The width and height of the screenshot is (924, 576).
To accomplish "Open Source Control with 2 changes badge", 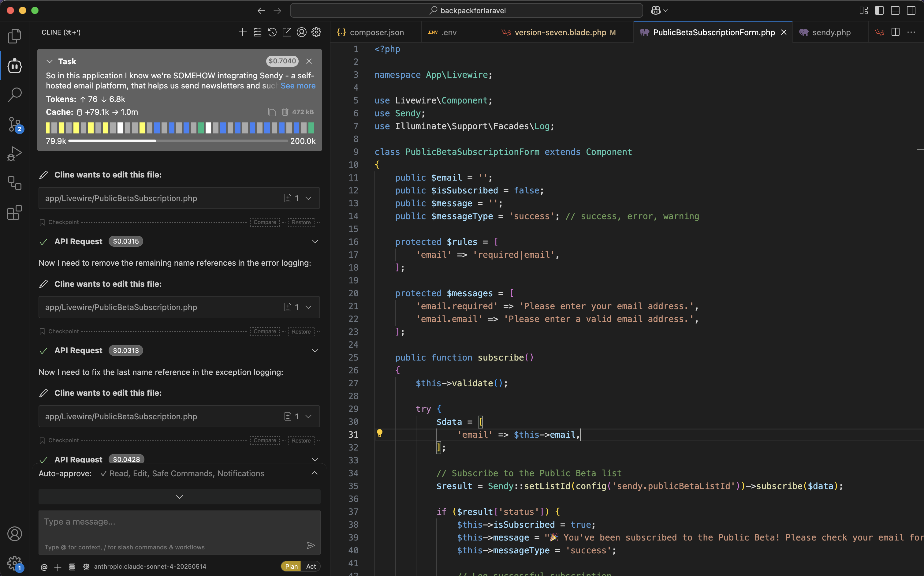I will (15, 125).
